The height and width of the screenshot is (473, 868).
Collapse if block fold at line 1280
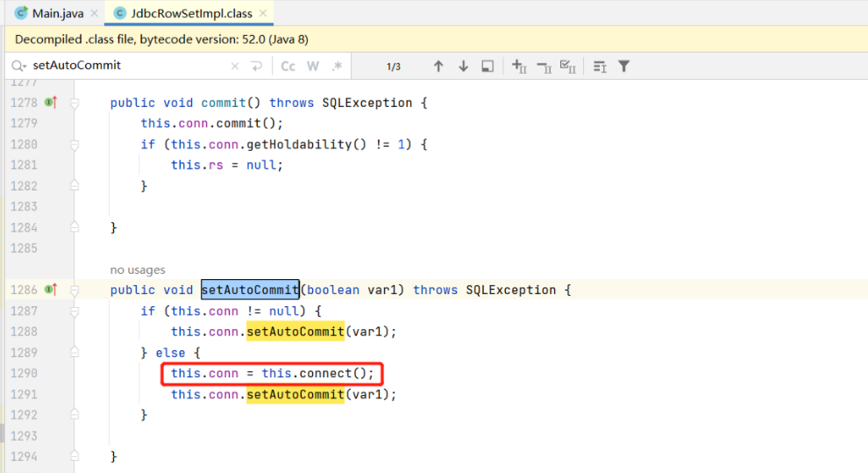[x=75, y=145]
